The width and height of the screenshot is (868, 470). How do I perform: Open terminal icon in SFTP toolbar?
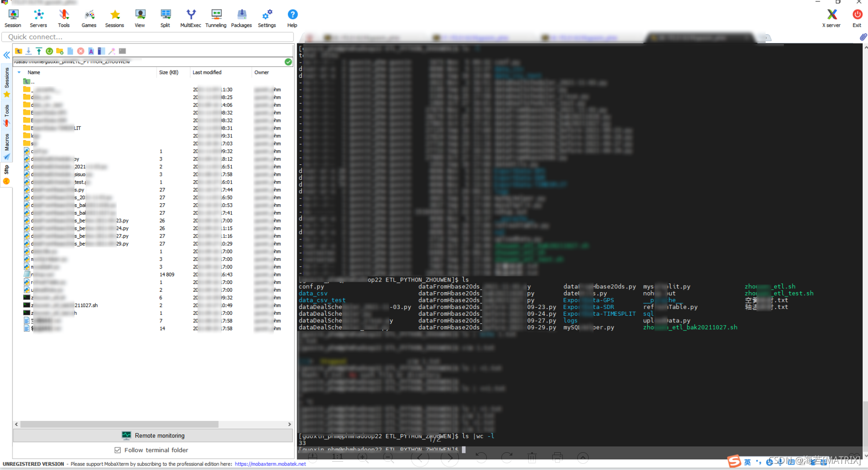tap(123, 51)
